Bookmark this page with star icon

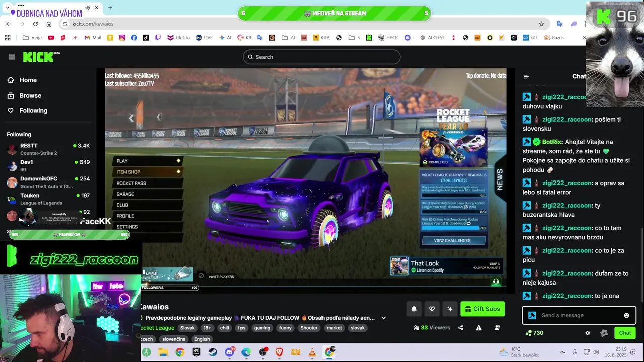pos(541,24)
